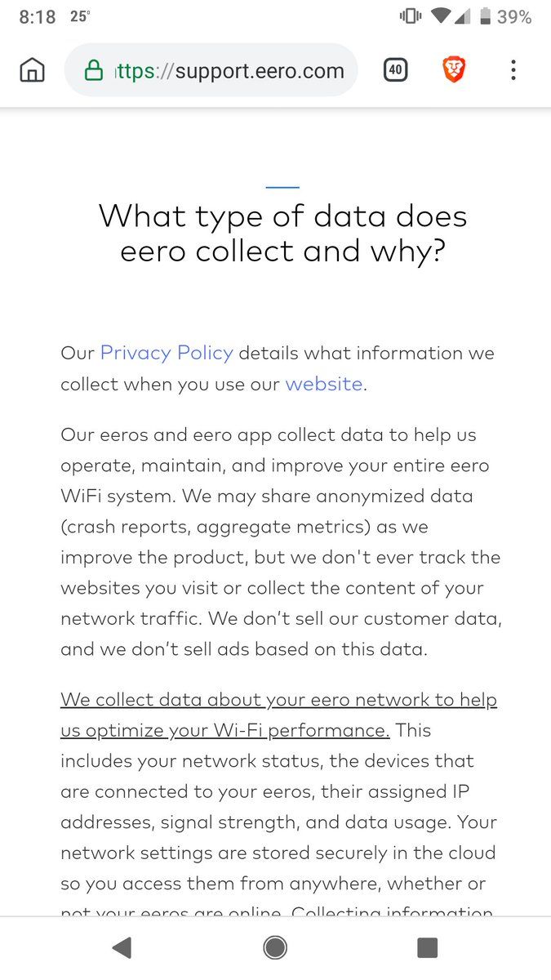Tap the green padlock security icon

tap(94, 70)
